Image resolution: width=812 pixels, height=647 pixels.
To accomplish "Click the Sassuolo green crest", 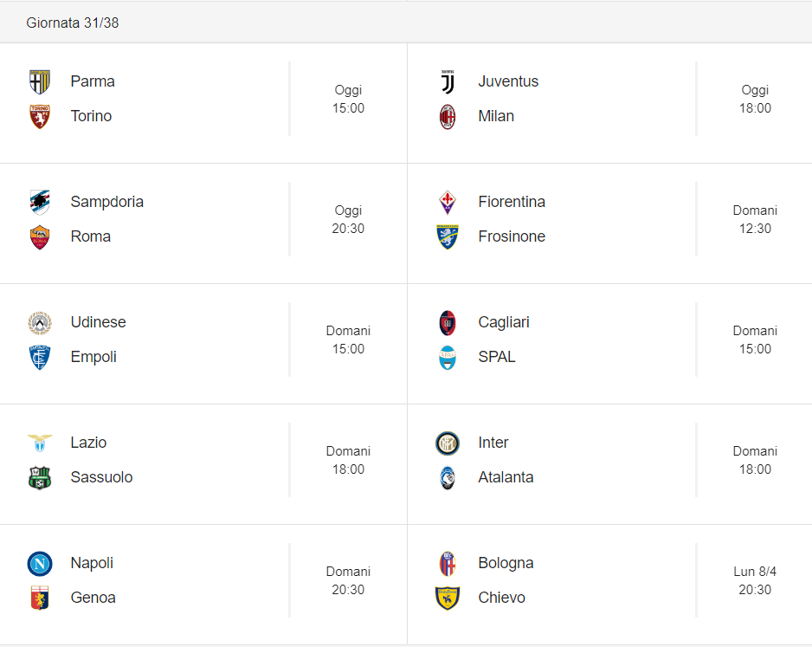I will click(39, 478).
